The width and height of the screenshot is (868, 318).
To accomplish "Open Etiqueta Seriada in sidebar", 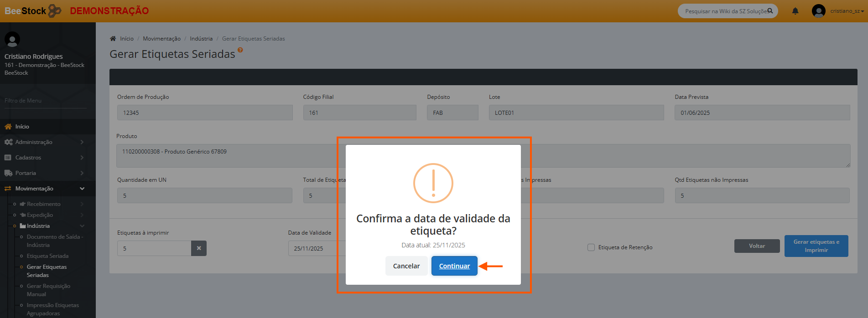I will tap(47, 256).
